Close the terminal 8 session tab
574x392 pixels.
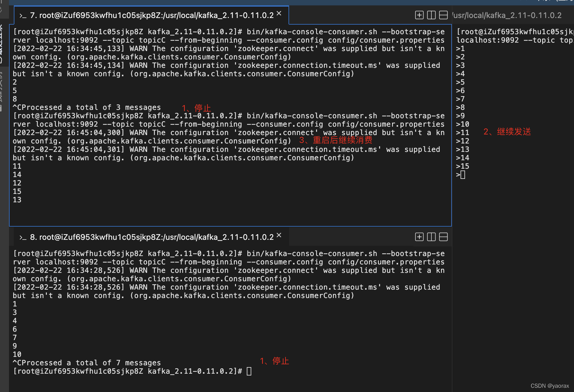[279, 236]
